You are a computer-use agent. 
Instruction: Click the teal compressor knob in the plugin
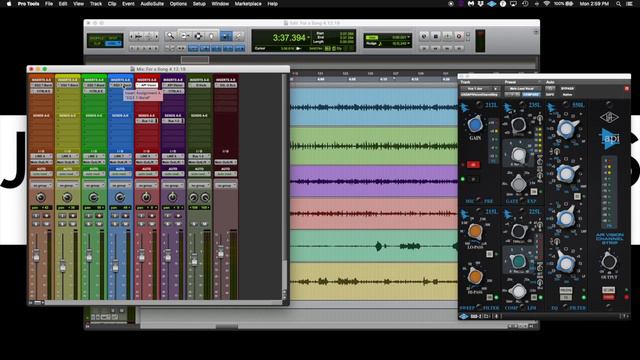(x=518, y=260)
